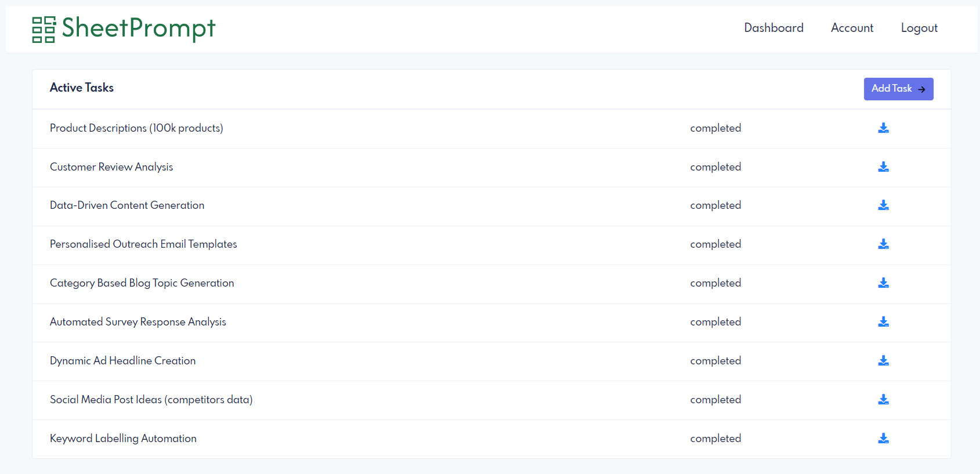Download Customer Review Analysis results
Viewport: 980px width, 474px height.
pyautogui.click(x=883, y=167)
